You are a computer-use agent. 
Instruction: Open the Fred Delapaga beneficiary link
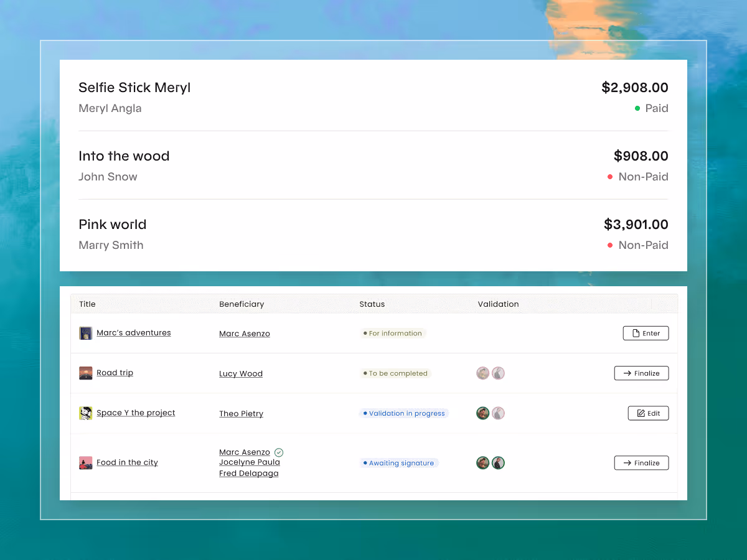(249, 474)
